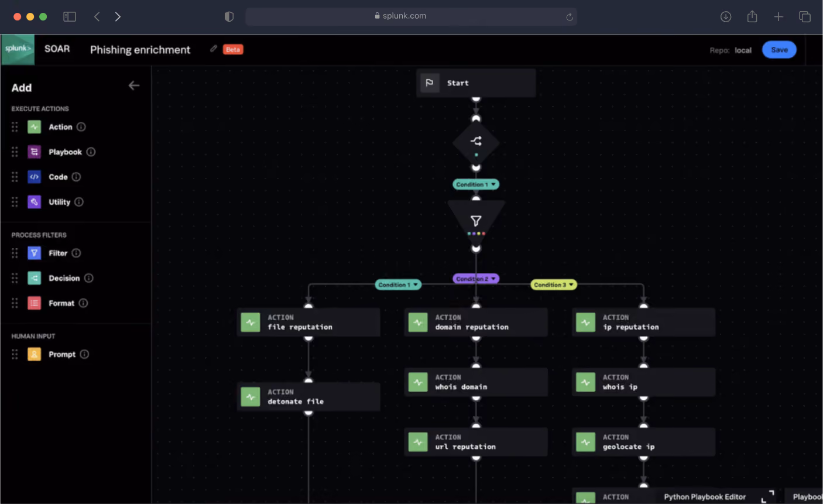The image size is (823, 504).
Task: Click the Splunk logo
Action: pos(18,49)
